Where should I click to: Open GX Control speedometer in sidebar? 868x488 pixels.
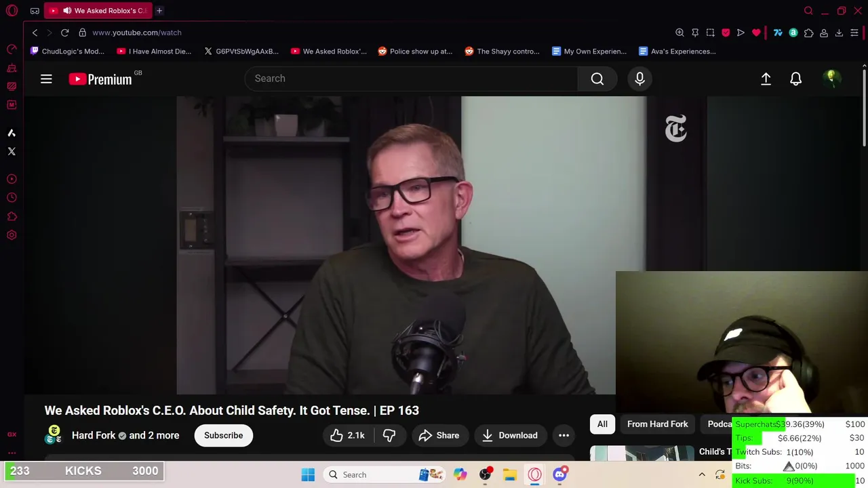(12, 49)
